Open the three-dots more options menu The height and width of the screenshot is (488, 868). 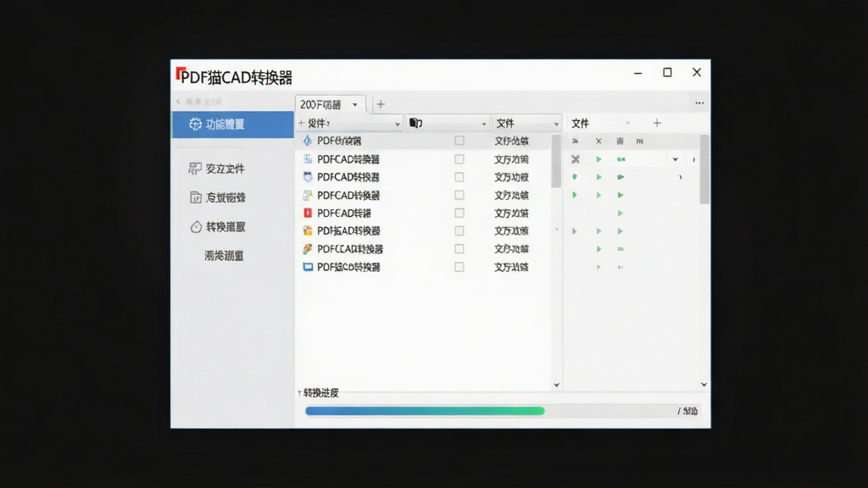(699, 103)
